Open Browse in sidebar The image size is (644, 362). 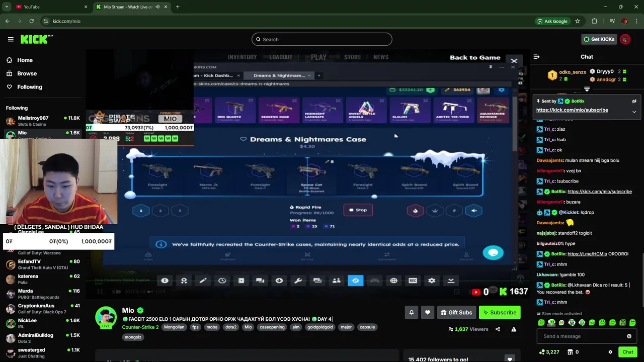click(x=27, y=73)
